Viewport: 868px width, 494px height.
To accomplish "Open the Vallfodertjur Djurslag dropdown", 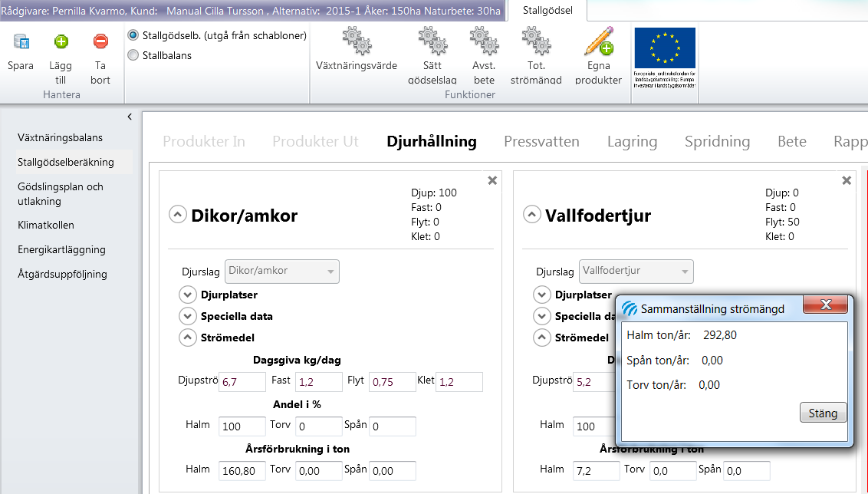I will point(636,272).
